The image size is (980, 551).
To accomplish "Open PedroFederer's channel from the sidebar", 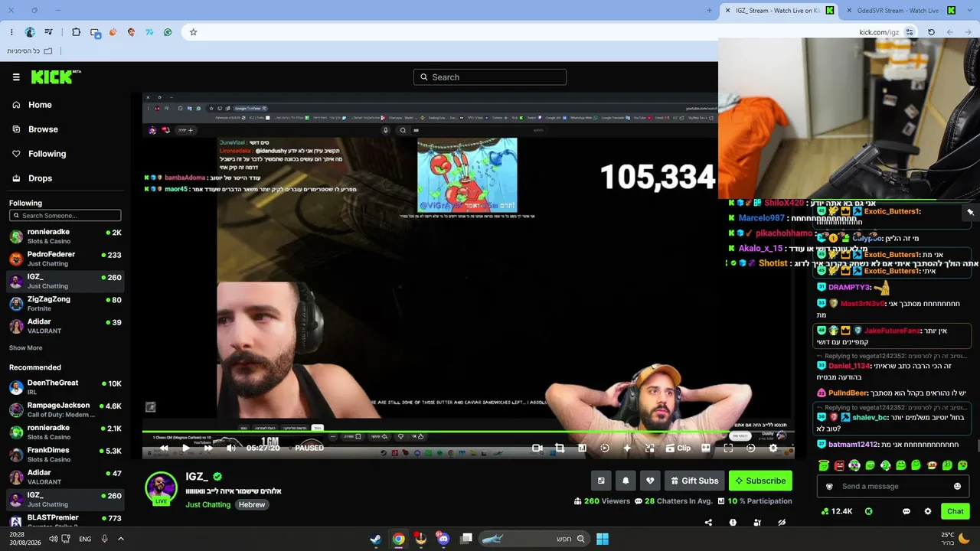I will 66,259.
